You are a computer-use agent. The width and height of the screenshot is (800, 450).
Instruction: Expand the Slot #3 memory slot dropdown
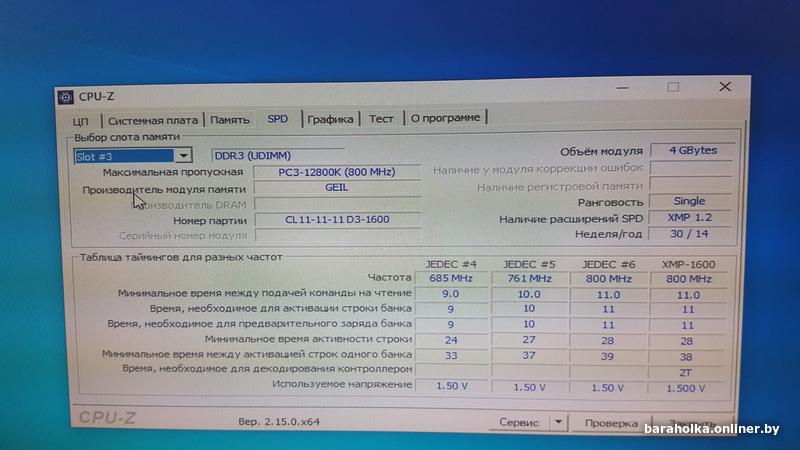(x=183, y=156)
